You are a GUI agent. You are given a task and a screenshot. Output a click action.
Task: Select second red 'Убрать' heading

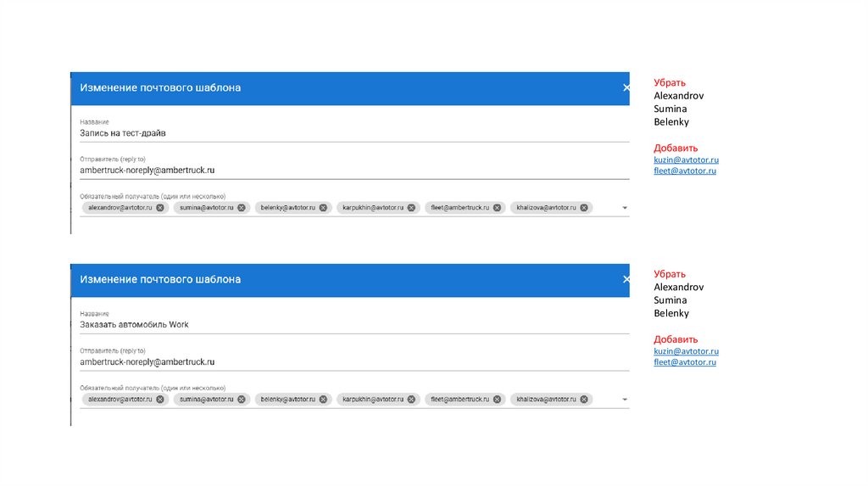tap(670, 274)
